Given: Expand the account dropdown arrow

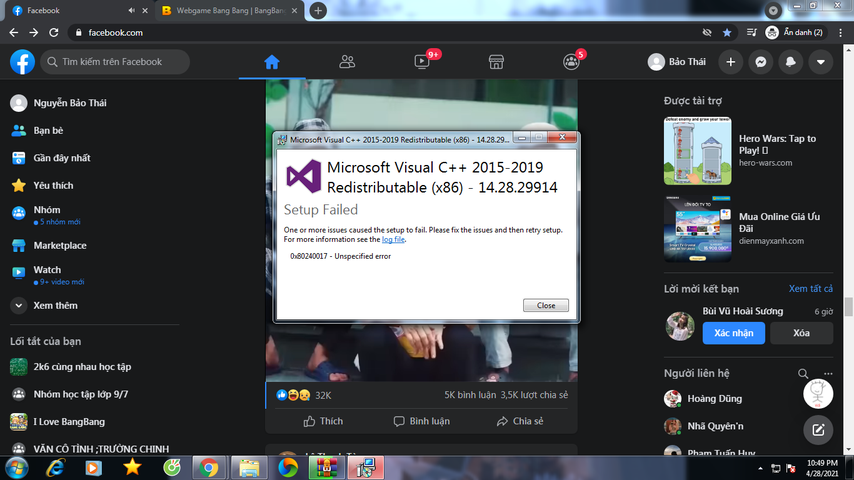Looking at the screenshot, I should (820, 62).
